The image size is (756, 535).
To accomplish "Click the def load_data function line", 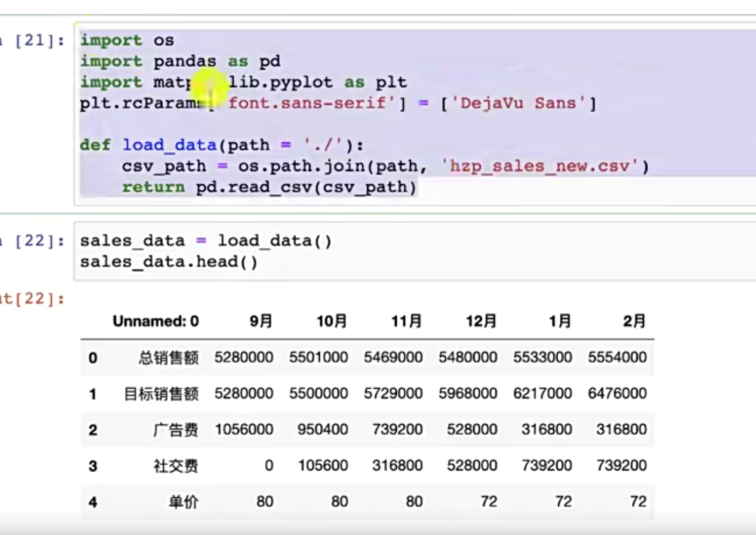I will (221, 145).
